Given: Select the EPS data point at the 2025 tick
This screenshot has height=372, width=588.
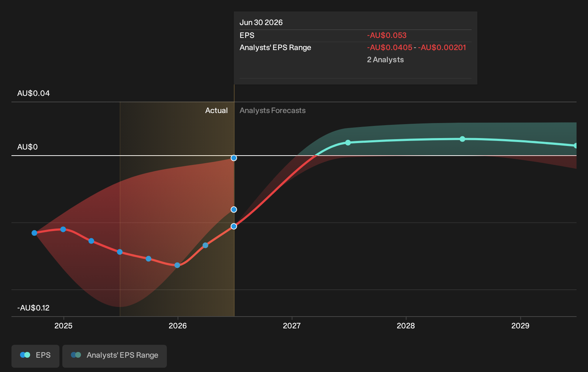Looking at the screenshot, I should (63, 229).
